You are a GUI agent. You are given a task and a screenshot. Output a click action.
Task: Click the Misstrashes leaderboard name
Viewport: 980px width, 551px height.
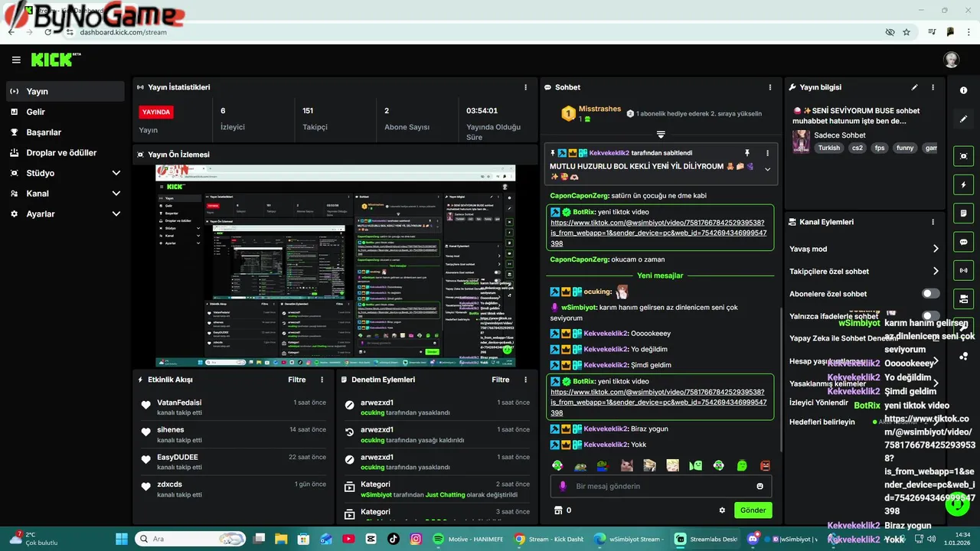pyautogui.click(x=599, y=109)
